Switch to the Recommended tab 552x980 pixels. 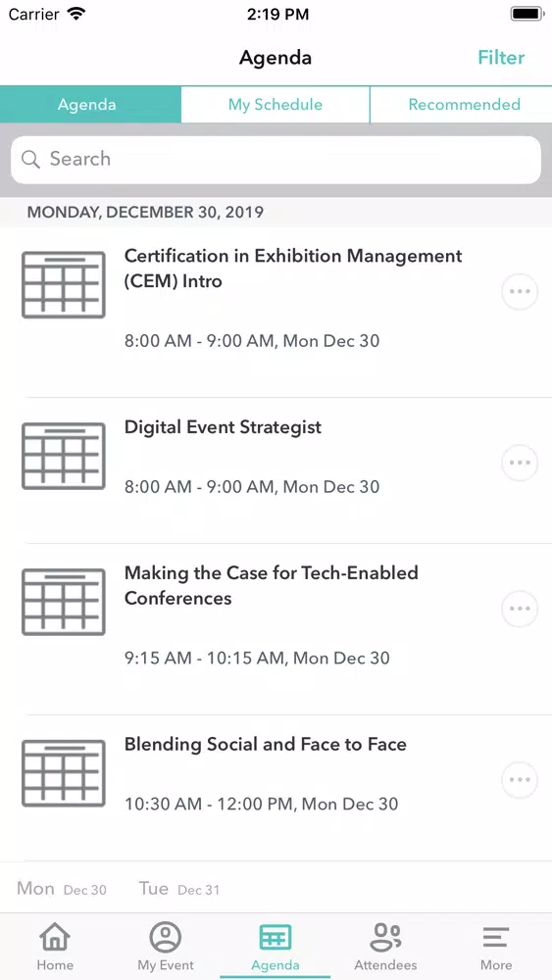pos(462,105)
